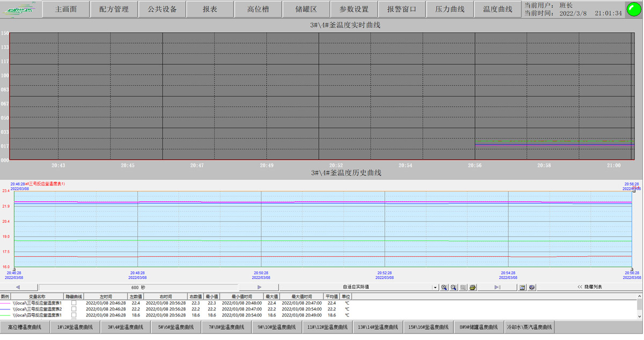Toggle hide-curve checkbox for 三号反应釜温度表2
The image size is (644, 340).
coord(74,309)
